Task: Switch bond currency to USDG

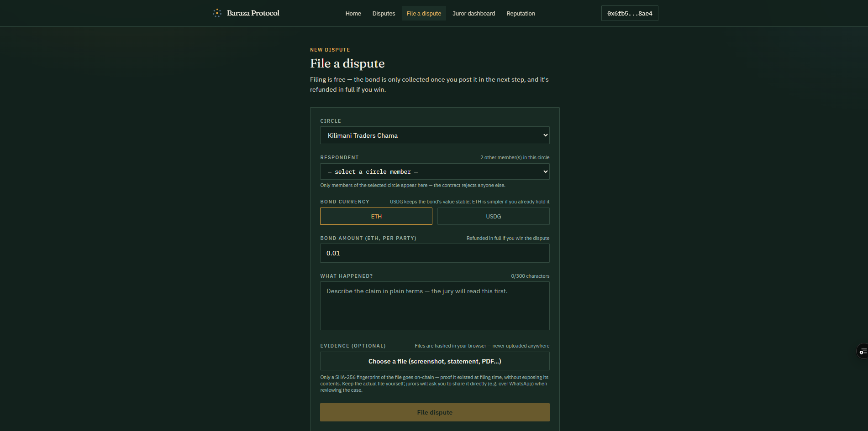Action: tap(493, 216)
